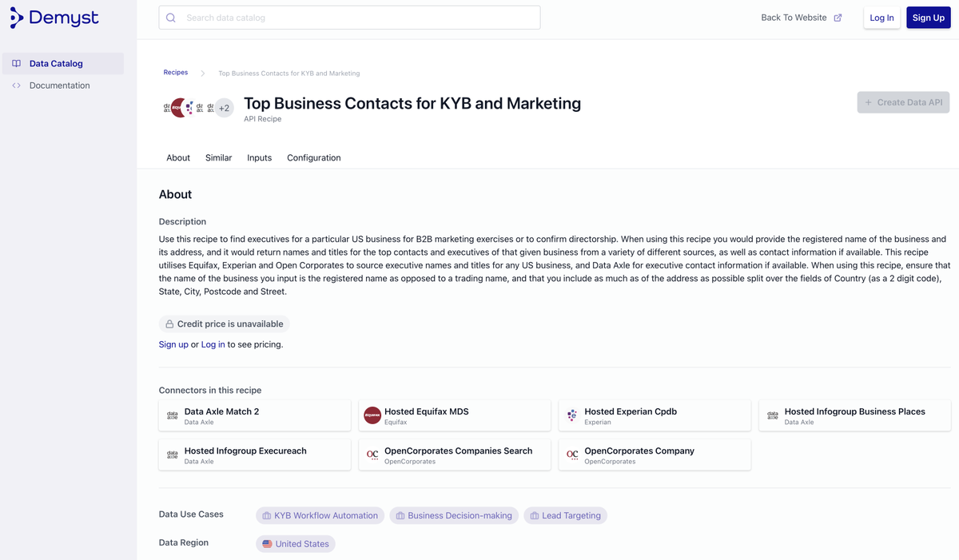Click the Description heading
The width and height of the screenshot is (959, 560).
click(182, 222)
